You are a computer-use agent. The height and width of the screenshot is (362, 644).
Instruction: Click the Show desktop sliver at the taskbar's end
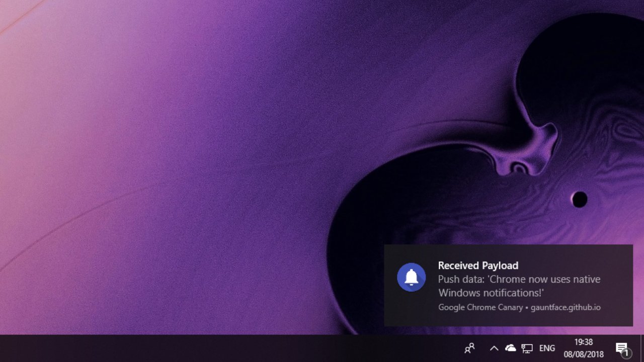pyautogui.click(x=642, y=348)
